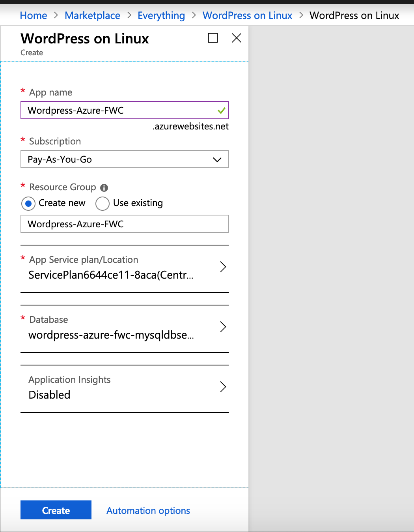
Task: Maximize the WordPress on Linux blade
Action: click(213, 38)
